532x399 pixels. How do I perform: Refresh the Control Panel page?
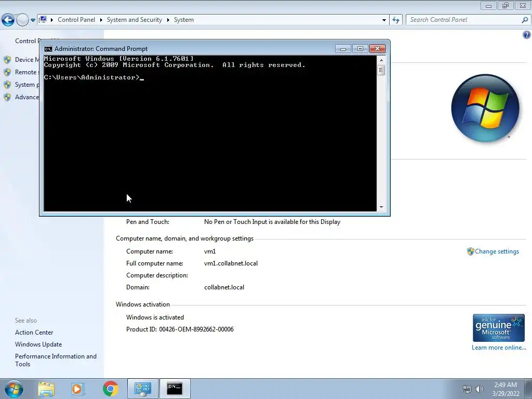396,20
